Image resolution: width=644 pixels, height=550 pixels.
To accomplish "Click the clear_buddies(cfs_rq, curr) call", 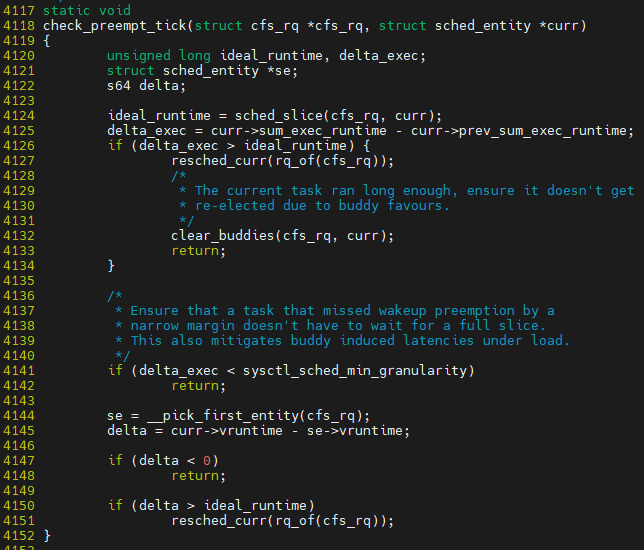I will [282, 236].
